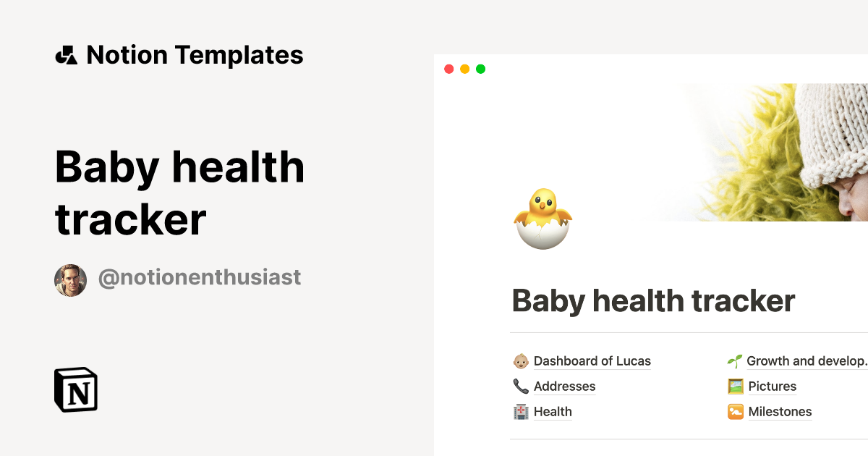Open the Pictures page link
The image size is (868, 456).
tap(772, 387)
